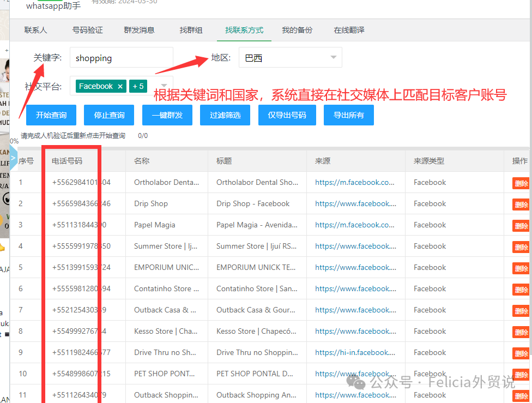The height and width of the screenshot is (403, 532).
Task: Delete row 4 Summer Store
Action: tap(521, 247)
